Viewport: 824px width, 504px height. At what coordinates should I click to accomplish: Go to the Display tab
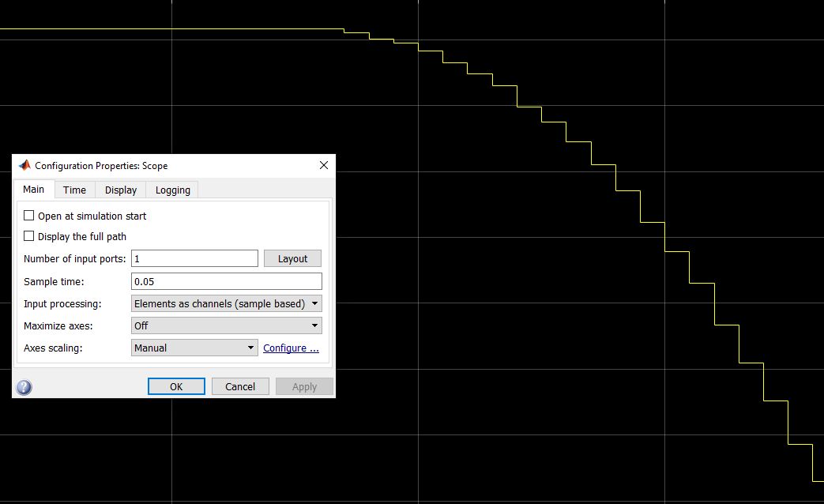pyautogui.click(x=121, y=190)
